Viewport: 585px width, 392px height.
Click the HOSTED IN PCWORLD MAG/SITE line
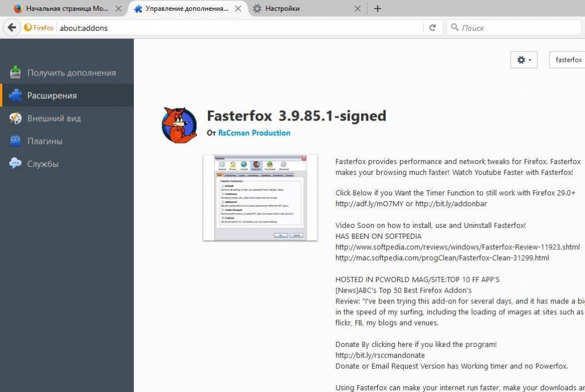tap(417, 279)
